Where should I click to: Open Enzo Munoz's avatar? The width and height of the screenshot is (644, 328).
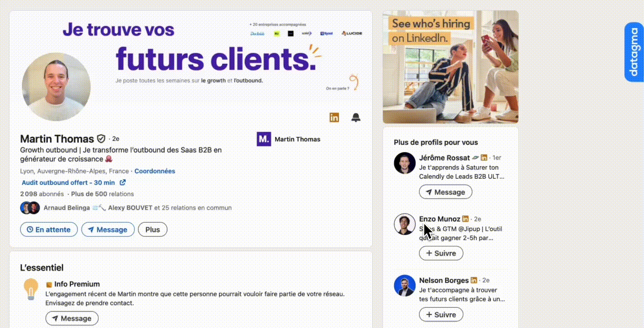pyautogui.click(x=405, y=224)
